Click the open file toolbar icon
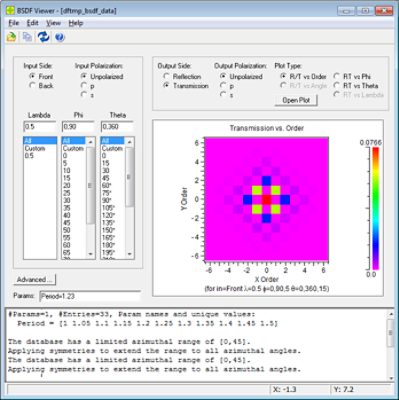 click(12, 37)
